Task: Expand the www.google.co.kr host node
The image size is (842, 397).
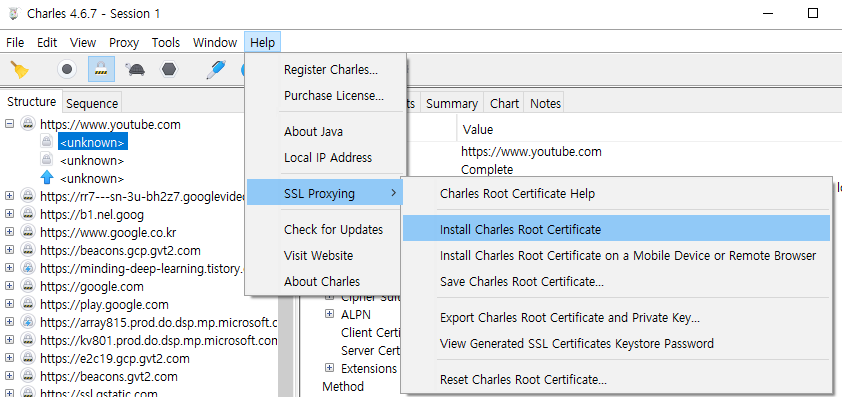Action: [x=9, y=232]
